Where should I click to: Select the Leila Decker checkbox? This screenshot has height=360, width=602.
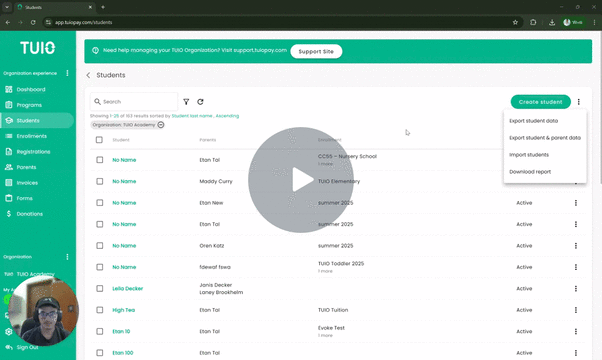(x=99, y=289)
